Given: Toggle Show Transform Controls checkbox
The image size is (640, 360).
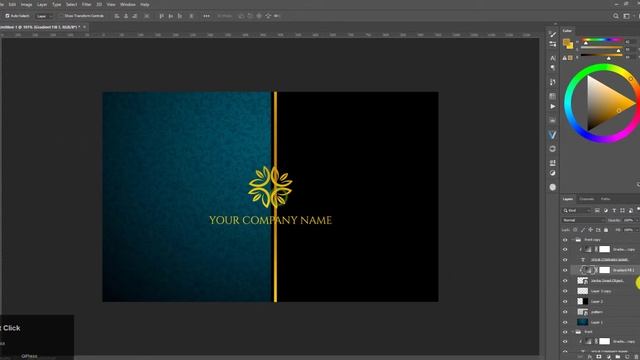Looking at the screenshot, I should tap(61, 16).
